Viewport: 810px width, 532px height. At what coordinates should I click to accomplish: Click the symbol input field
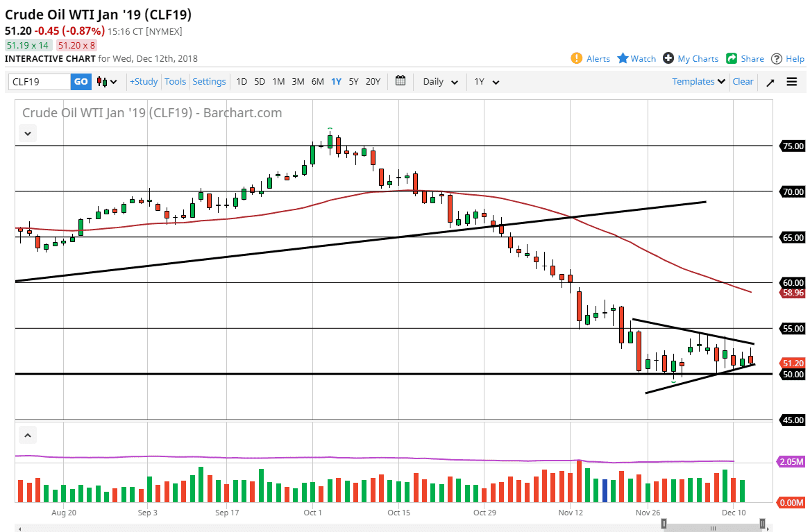pyautogui.click(x=40, y=82)
